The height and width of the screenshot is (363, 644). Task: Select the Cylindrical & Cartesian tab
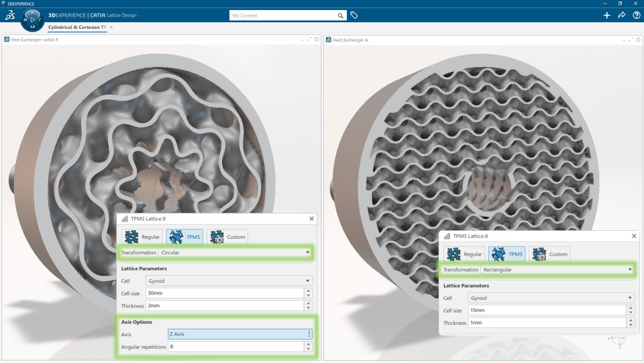76,27
